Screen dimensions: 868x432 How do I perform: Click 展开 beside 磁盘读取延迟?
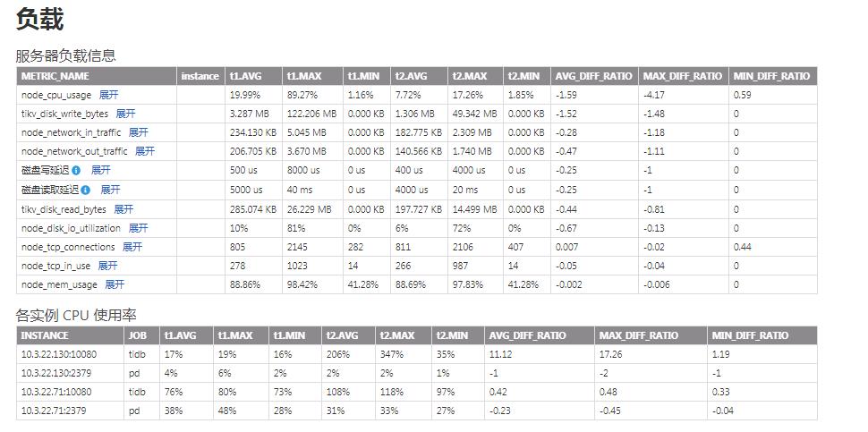(110, 190)
